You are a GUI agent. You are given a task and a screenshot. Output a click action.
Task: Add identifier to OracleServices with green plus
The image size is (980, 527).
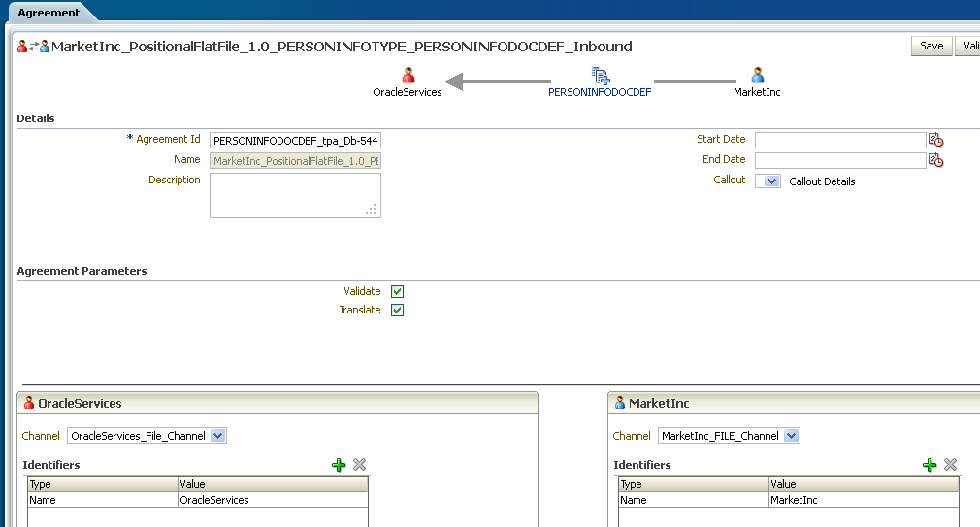pos(339,465)
